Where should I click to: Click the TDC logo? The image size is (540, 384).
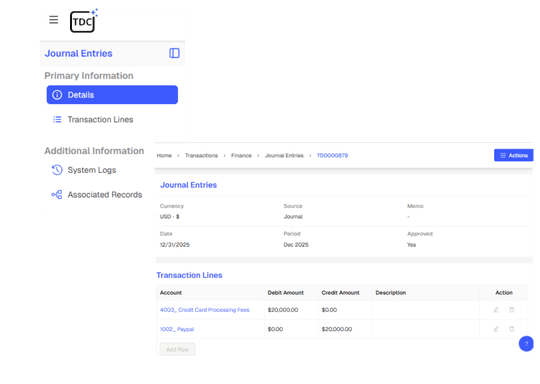click(x=83, y=21)
